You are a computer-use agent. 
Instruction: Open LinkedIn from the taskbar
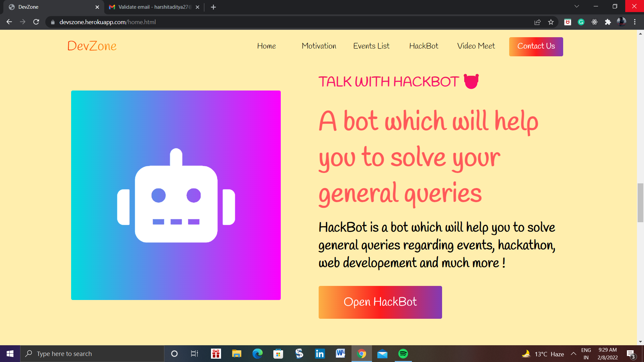pos(319,354)
